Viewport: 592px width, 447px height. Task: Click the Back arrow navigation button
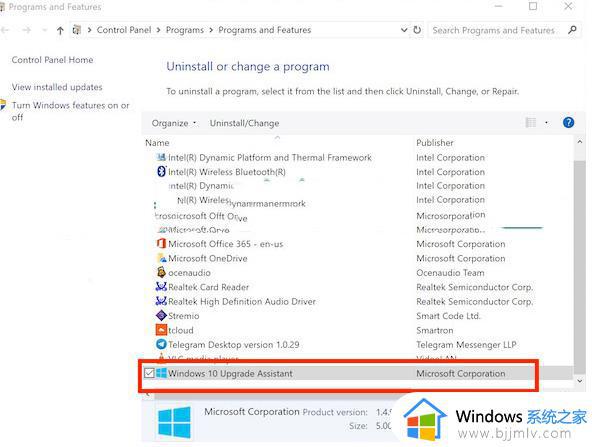(x=5, y=30)
